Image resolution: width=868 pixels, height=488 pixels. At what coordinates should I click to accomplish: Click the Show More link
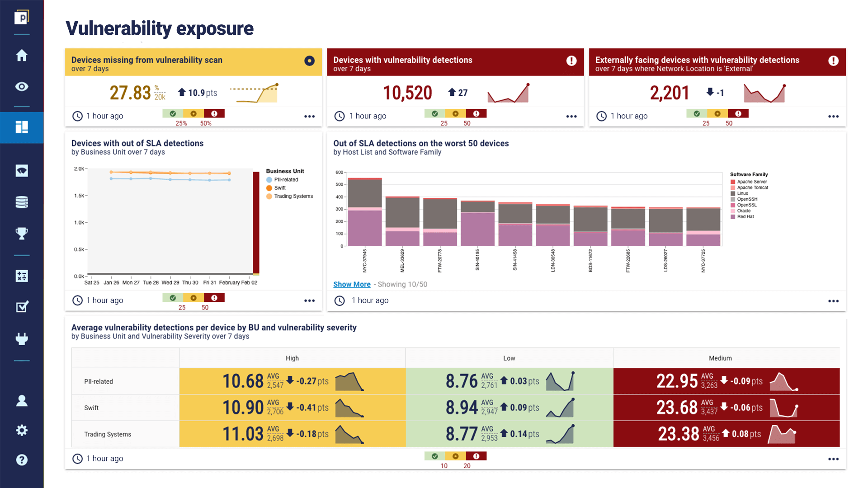tap(352, 284)
